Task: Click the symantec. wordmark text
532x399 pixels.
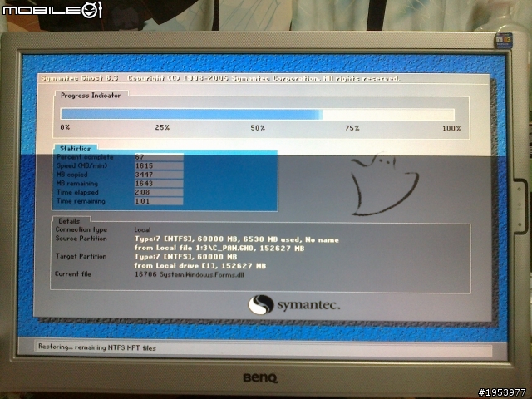Action: click(308, 305)
